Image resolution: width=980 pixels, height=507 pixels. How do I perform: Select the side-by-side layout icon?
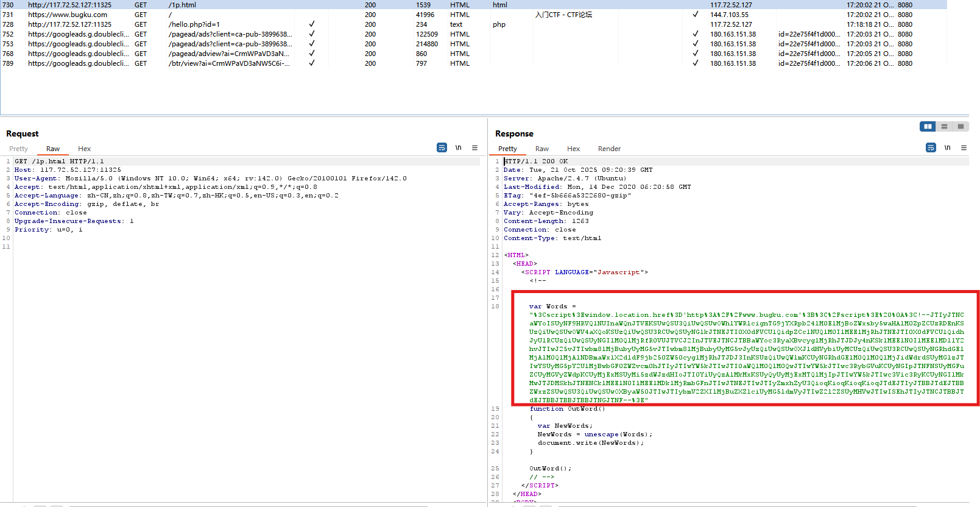click(928, 126)
